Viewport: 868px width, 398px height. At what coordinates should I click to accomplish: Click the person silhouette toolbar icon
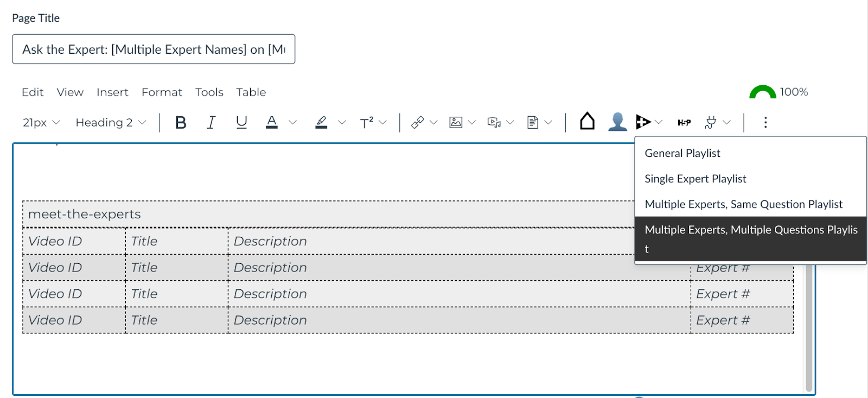[617, 122]
